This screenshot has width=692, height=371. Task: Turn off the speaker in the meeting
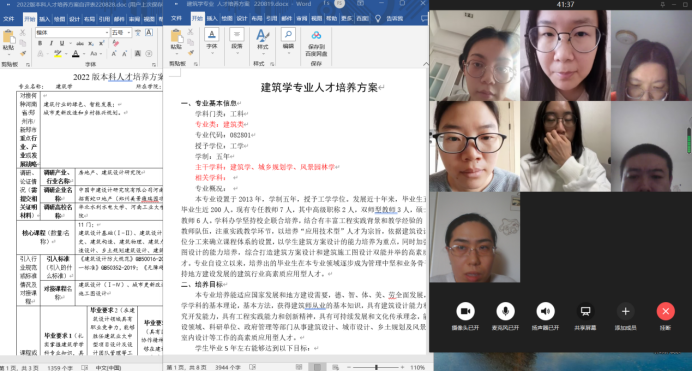tap(545, 311)
